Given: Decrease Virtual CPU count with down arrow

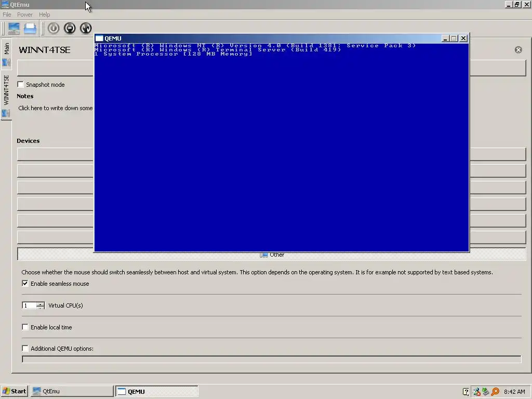Looking at the screenshot, I should 41,308.
